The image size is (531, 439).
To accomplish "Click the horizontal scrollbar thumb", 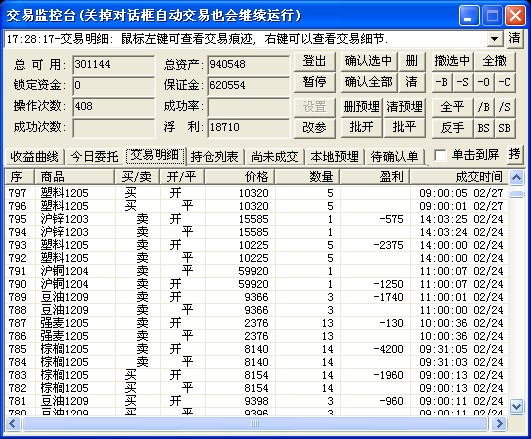I will coord(255,423).
